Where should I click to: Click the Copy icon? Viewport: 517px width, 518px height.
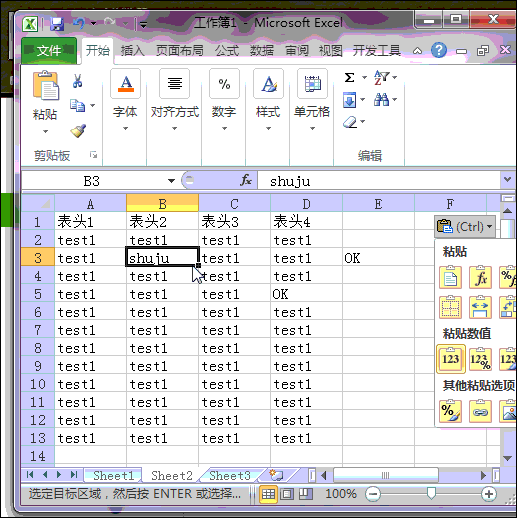pyautogui.click(x=77, y=105)
